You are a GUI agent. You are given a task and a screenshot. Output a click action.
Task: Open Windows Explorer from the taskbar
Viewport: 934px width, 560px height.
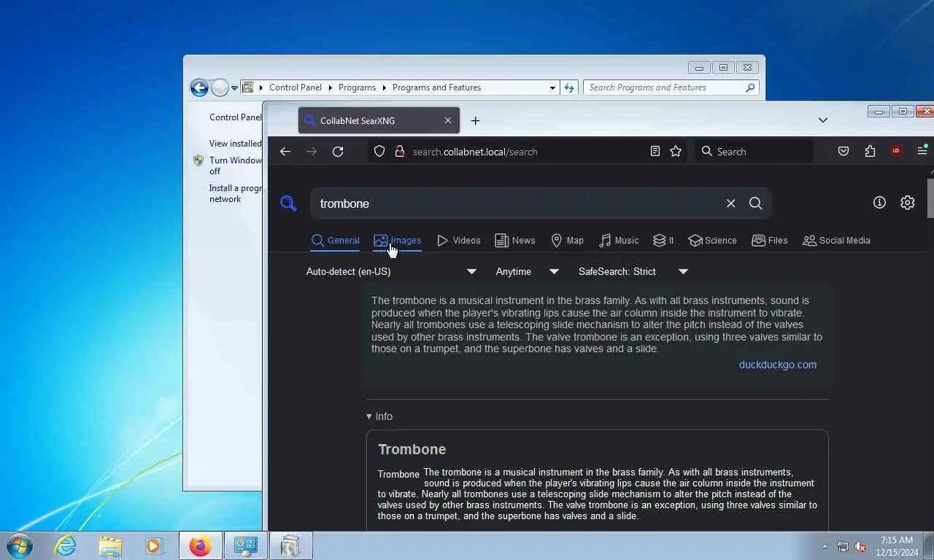(110, 545)
